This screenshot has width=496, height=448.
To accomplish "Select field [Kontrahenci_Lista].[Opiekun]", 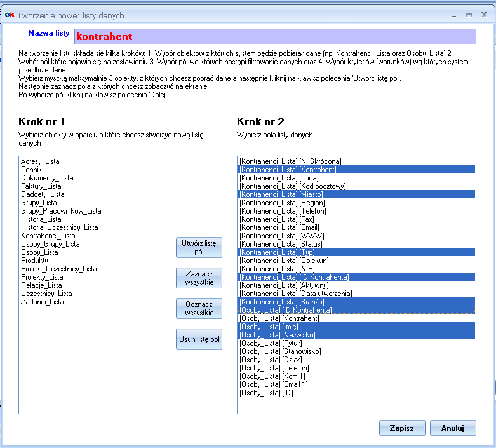I will [356, 261].
